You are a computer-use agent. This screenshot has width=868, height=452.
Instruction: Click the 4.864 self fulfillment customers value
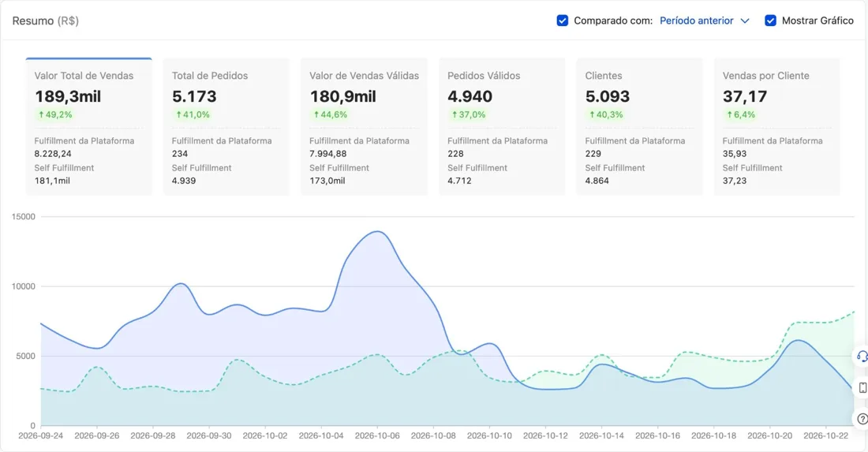click(597, 181)
